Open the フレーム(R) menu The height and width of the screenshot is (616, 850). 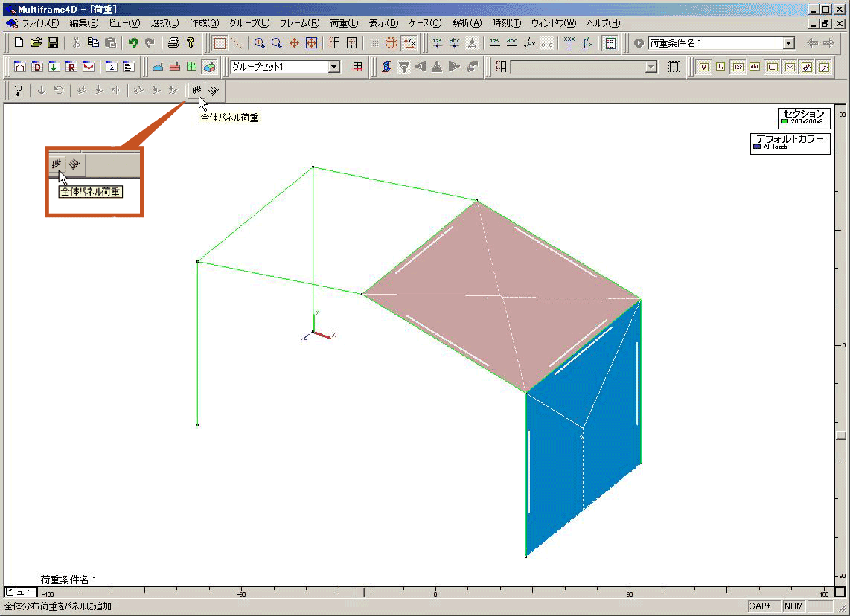coord(299,23)
